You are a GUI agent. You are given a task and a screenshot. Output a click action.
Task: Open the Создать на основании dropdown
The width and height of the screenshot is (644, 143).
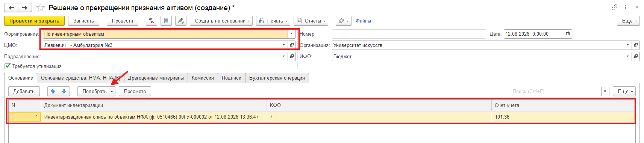pyautogui.click(x=221, y=21)
